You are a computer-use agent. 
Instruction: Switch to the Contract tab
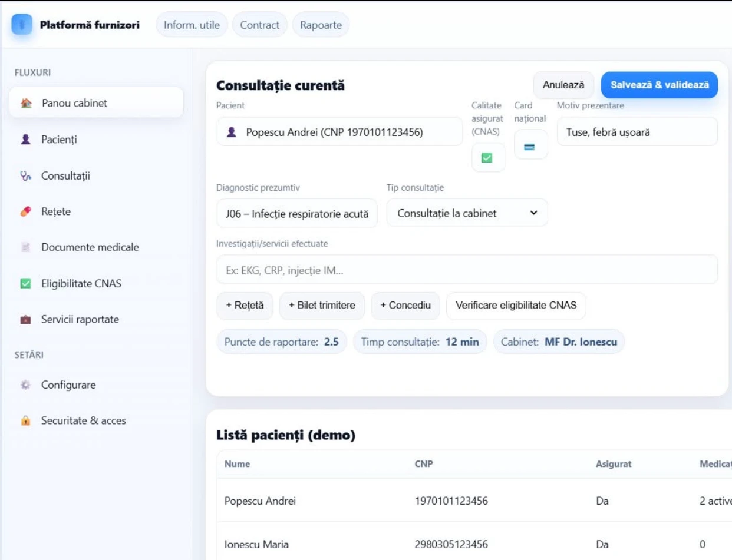[x=259, y=25]
